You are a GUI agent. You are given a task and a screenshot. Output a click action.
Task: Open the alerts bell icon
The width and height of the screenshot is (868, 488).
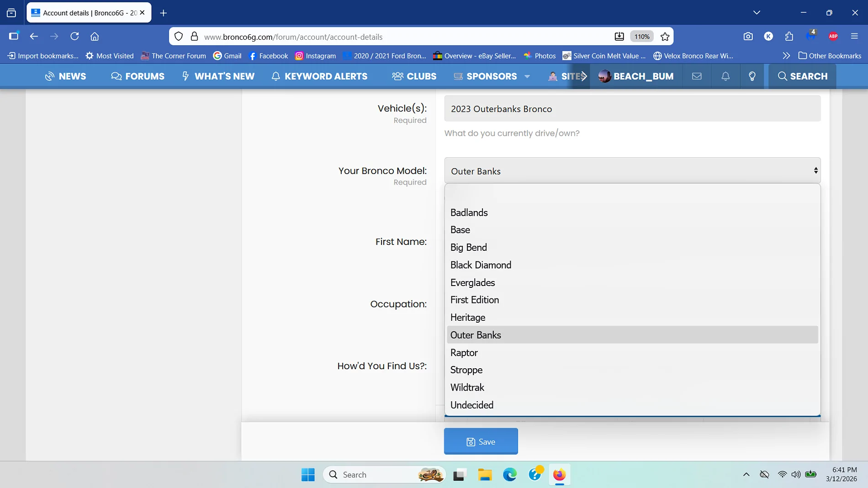[x=725, y=76]
